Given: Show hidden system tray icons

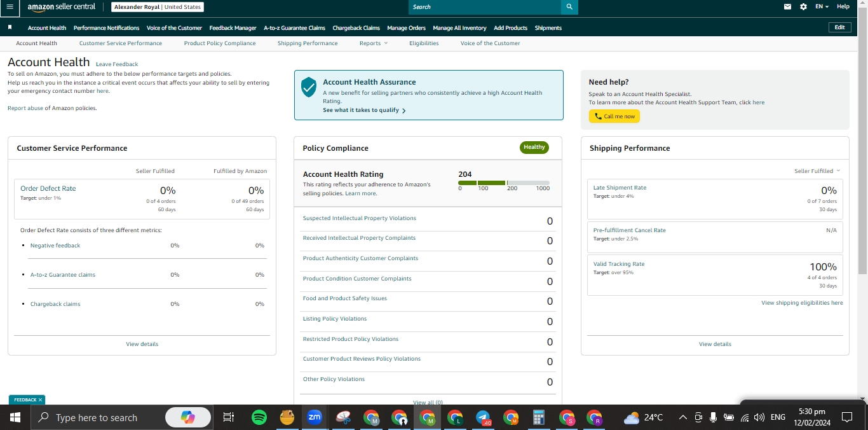Looking at the screenshot, I should (683, 417).
